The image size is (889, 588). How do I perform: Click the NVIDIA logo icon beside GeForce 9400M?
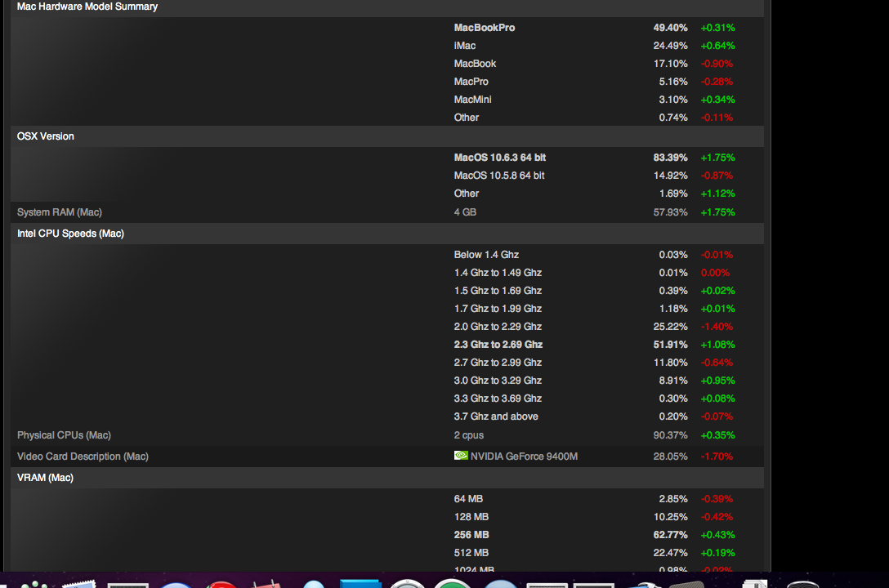pos(461,456)
